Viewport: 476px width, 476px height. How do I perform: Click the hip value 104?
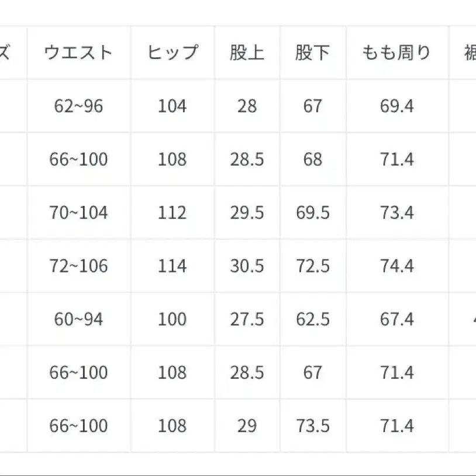coord(172,106)
